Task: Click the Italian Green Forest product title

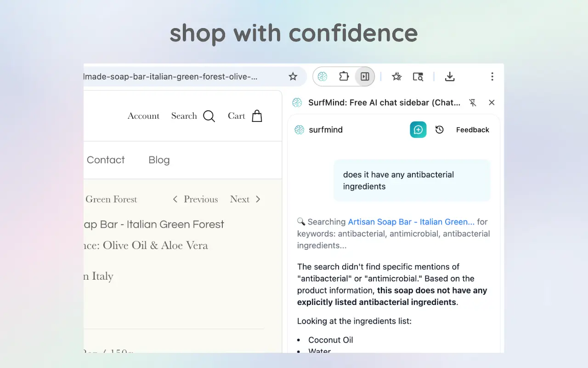Action: 154,224
